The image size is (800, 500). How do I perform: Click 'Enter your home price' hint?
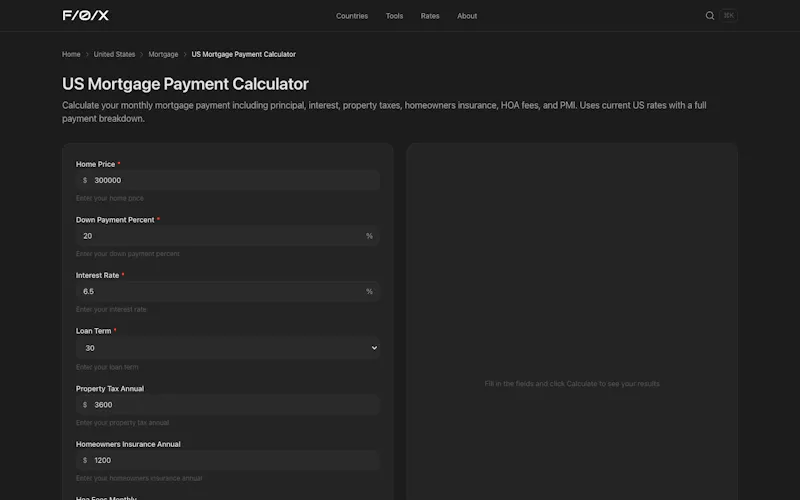110,198
